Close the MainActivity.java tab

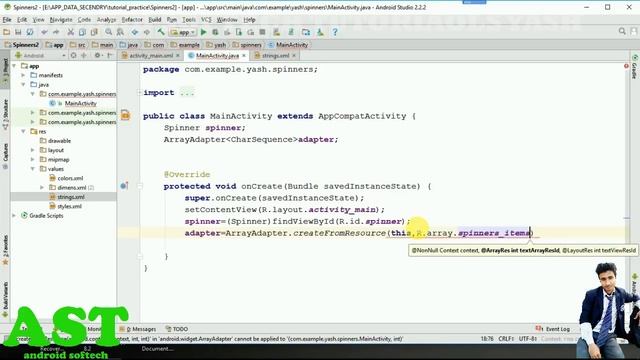pos(244,56)
